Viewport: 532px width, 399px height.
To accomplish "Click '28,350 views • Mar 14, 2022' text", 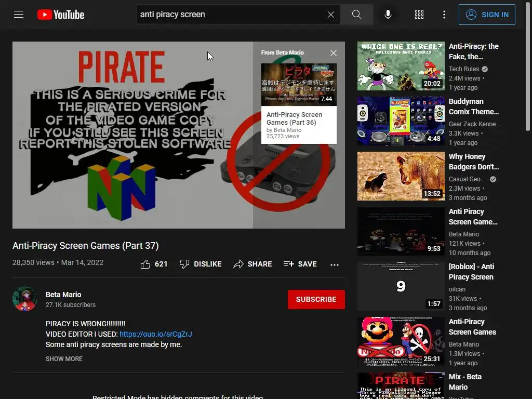I will coord(58,262).
